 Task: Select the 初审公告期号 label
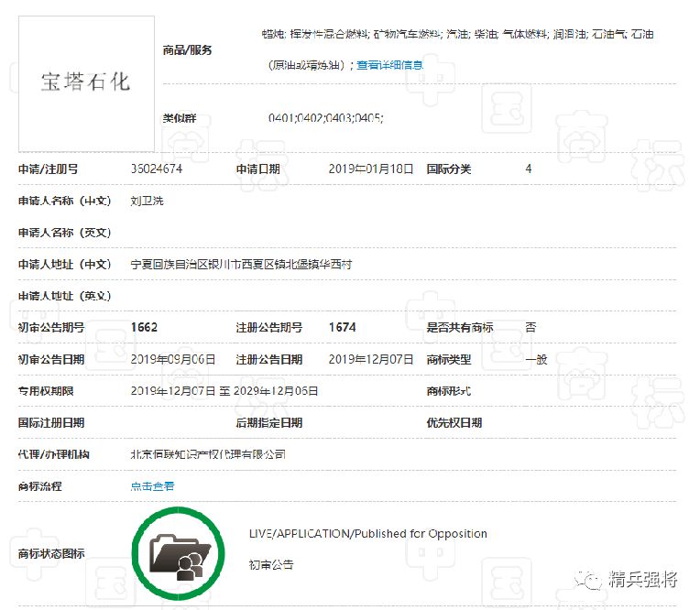point(51,328)
